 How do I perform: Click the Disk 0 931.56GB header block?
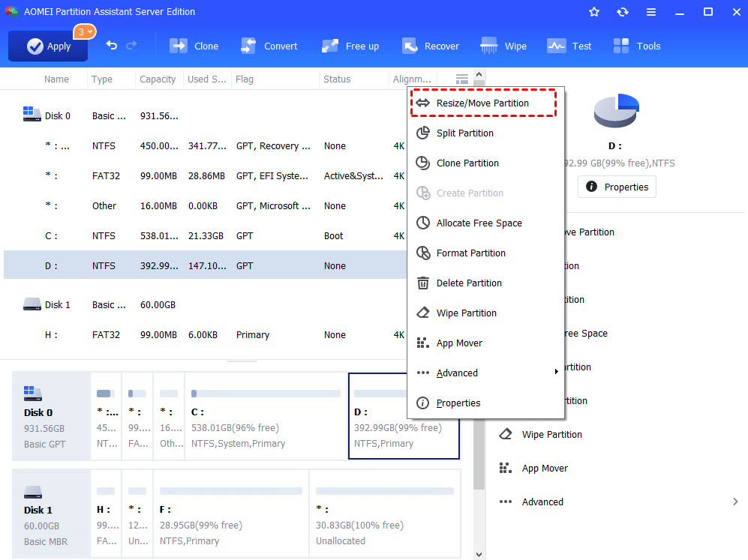point(51,416)
